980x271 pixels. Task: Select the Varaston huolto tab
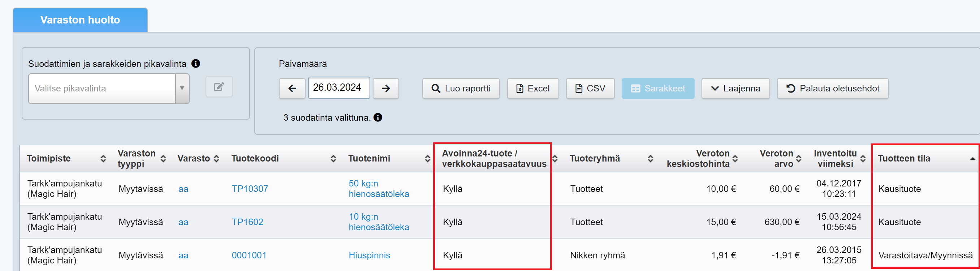80,20
